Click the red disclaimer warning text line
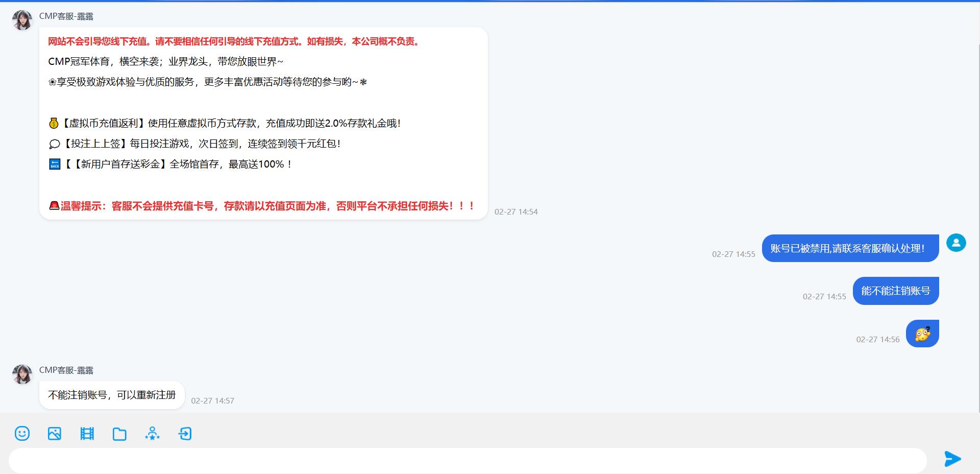 234,41
